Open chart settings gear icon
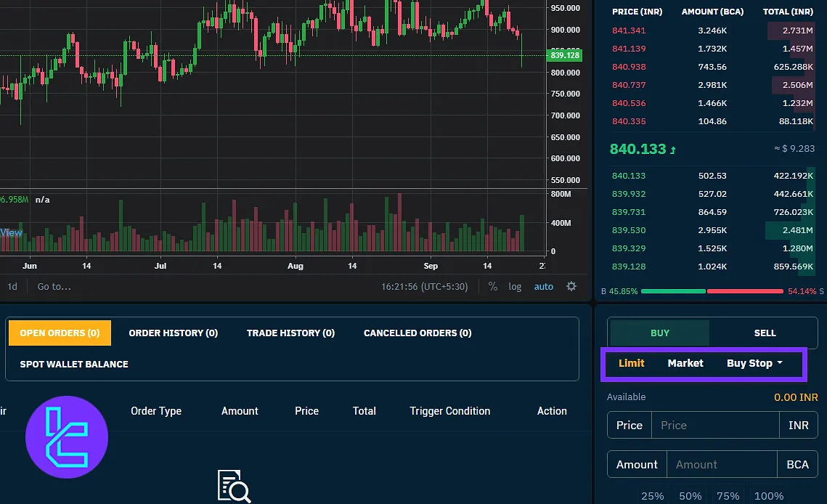 [x=571, y=286]
